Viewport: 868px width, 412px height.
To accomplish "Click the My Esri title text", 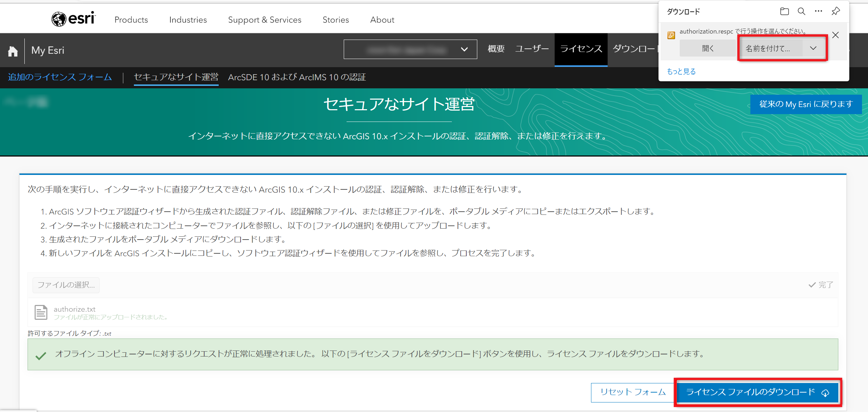I will [x=48, y=51].
